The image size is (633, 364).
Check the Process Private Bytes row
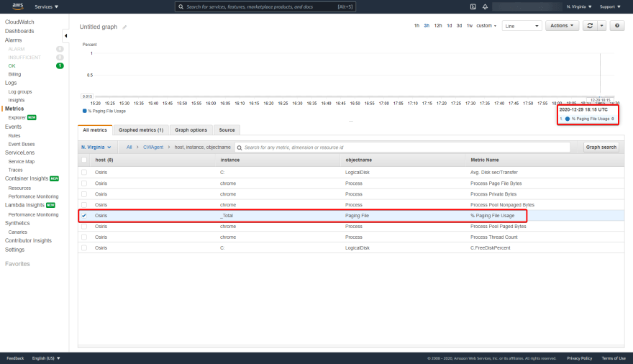coord(84,194)
